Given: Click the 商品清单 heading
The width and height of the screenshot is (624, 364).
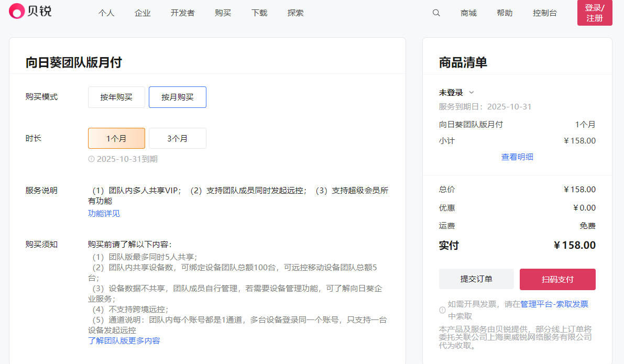Looking at the screenshot, I should [463, 62].
